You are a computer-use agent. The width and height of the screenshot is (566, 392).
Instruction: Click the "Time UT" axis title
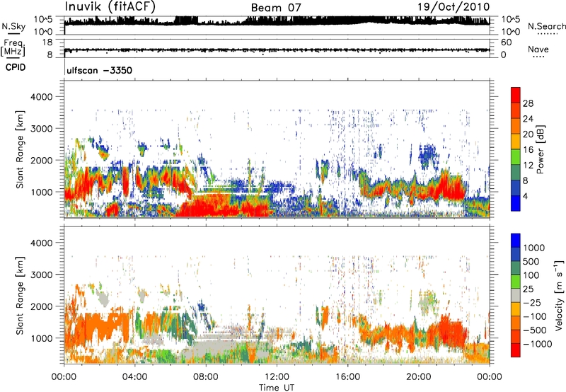(277, 388)
